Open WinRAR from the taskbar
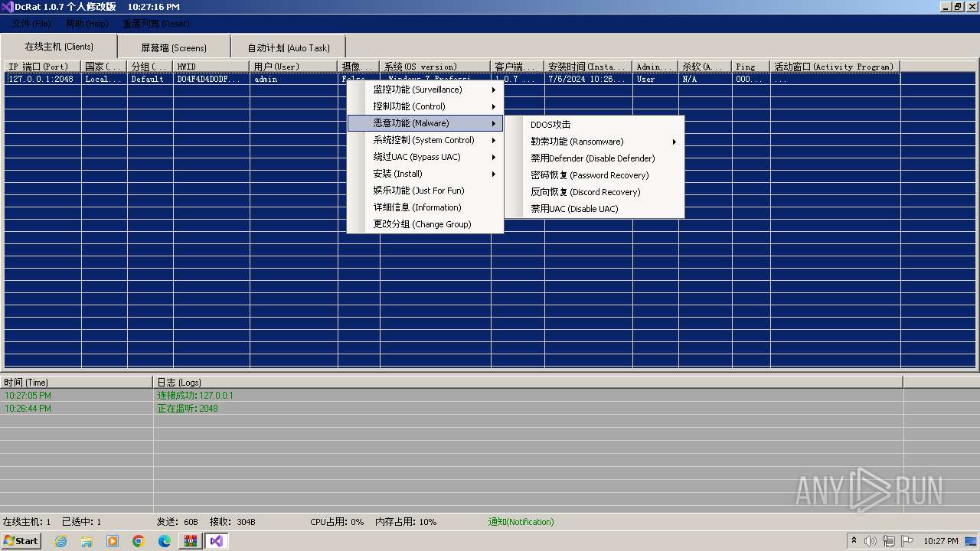Image resolution: width=980 pixels, height=551 pixels. pyautogui.click(x=191, y=541)
